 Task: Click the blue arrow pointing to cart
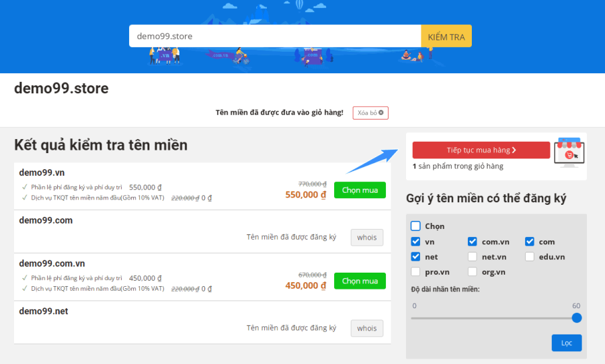point(372,161)
